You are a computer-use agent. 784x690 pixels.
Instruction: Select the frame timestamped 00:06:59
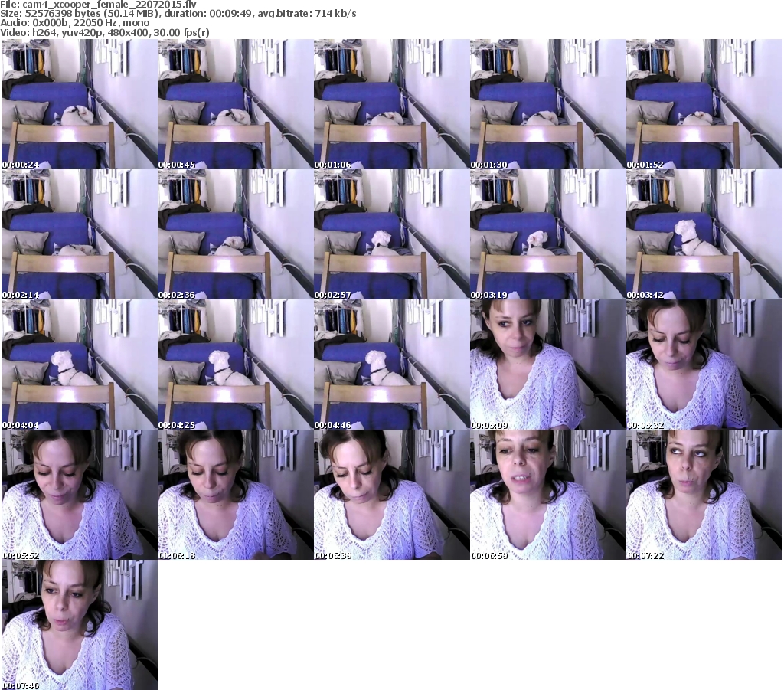(x=547, y=495)
